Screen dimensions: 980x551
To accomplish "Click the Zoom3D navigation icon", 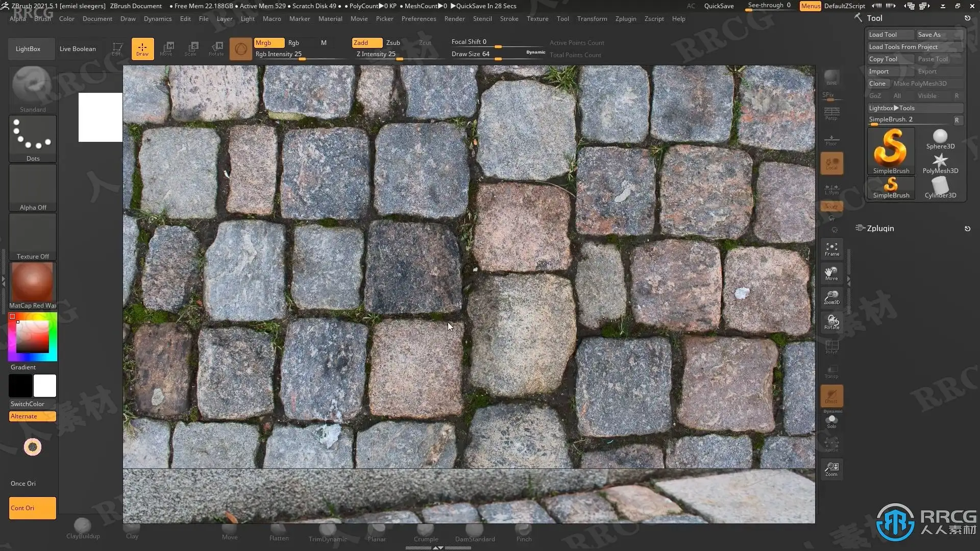I will [831, 297].
